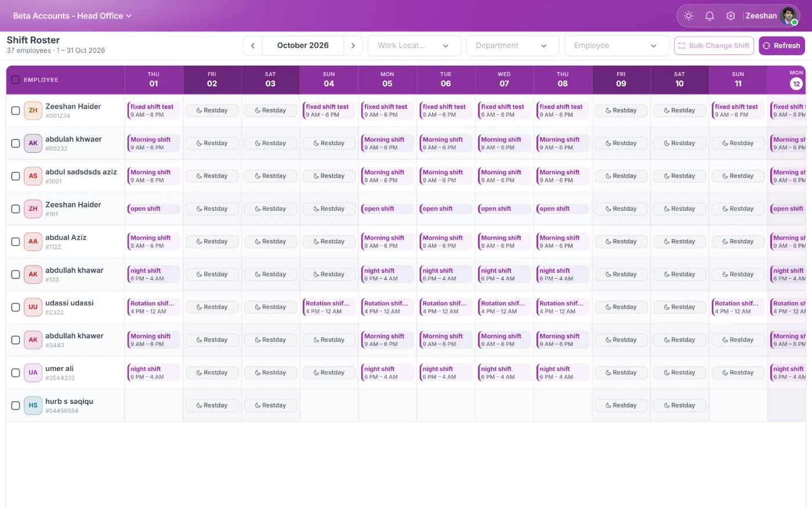Go to next month arrow
This screenshot has height=508, width=812.
(353, 45)
